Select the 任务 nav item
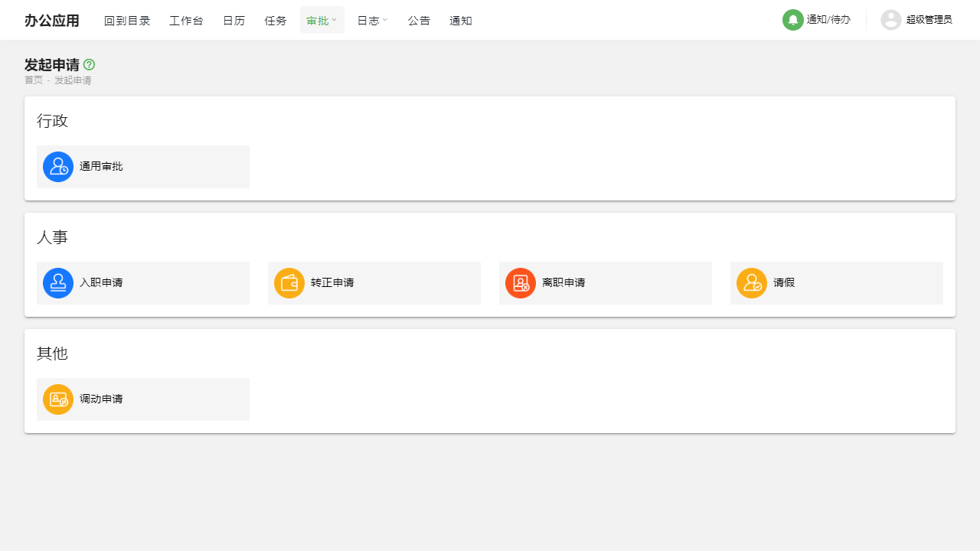980x551 pixels. (x=276, y=20)
